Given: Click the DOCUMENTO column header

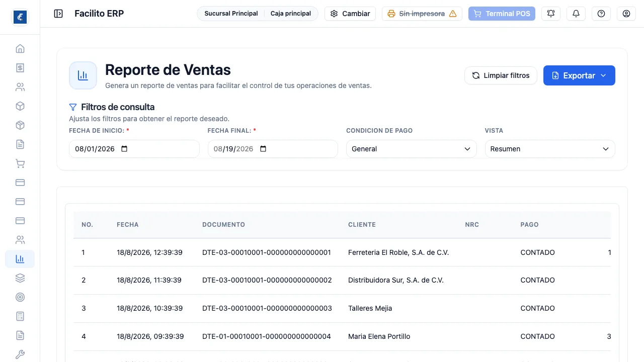Looking at the screenshot, I should tap(223, 225).
